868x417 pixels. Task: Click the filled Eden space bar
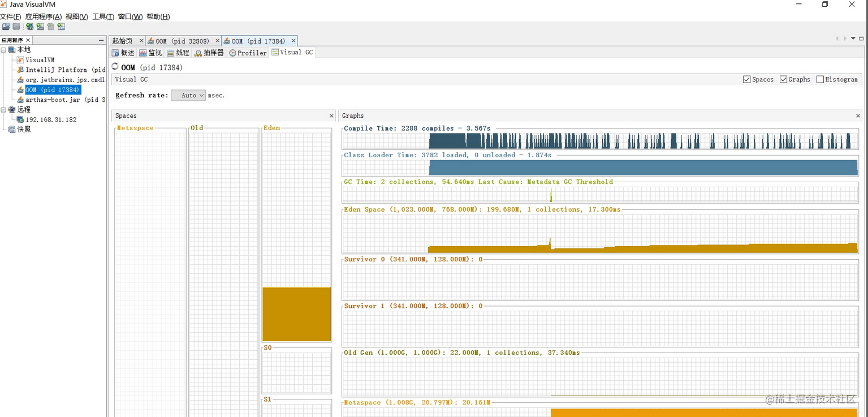[x=296, y=314]
